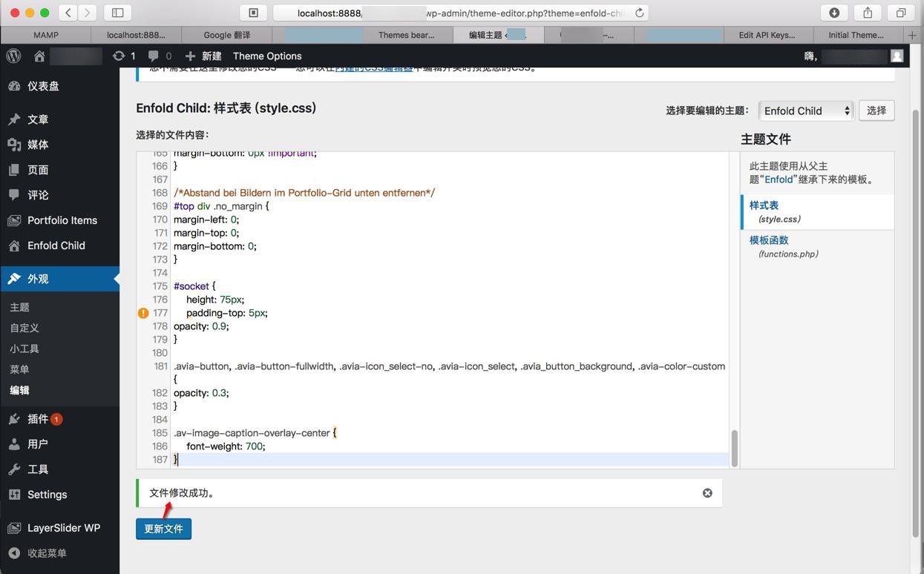924x574 pixels.
Task: Go to 小工具 submenu
Action: pyautogui.click(x=24, y=349)
